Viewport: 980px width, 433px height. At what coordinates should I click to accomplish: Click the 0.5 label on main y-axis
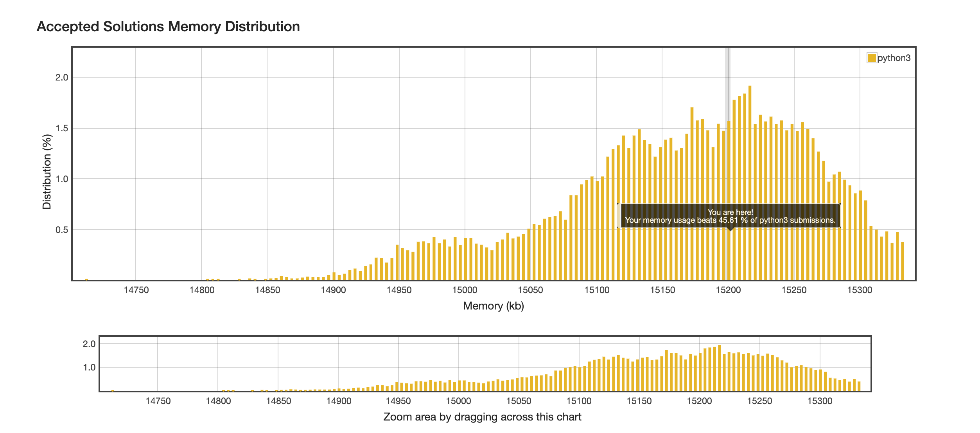pos(62,230)
